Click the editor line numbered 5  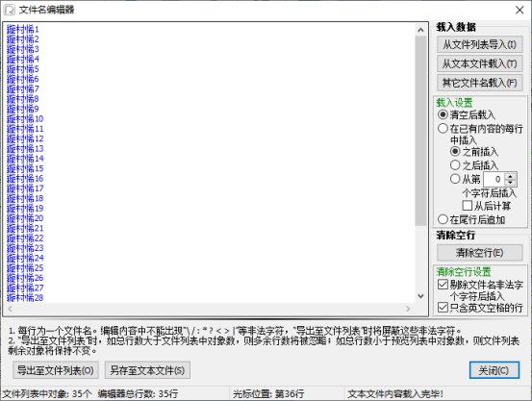[23, 69]
